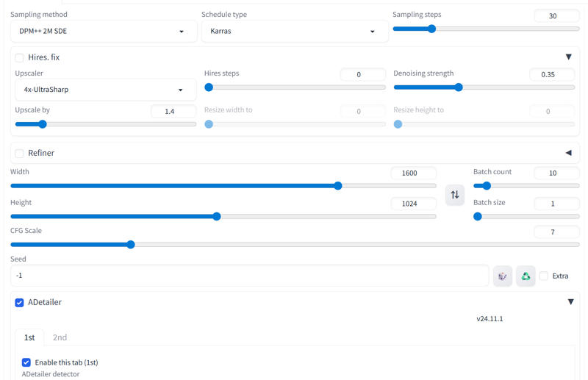This screenshot has width=588, height=380.
Task: Collapse the ADetailer section triangle
Action: [570, 301]
